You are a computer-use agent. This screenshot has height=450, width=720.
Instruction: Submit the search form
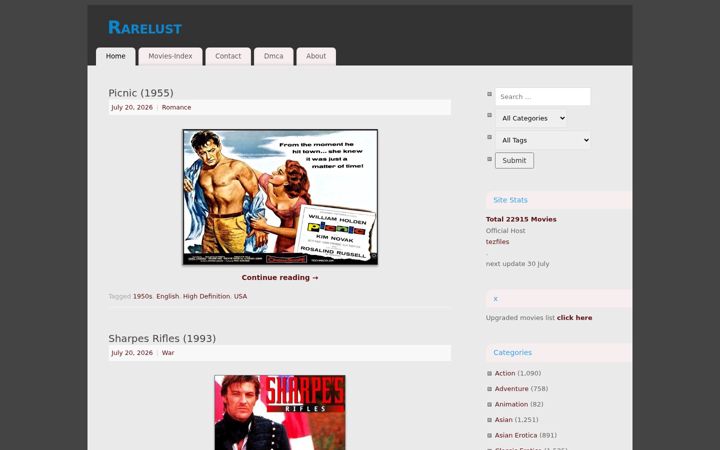[x=514, y=160]
